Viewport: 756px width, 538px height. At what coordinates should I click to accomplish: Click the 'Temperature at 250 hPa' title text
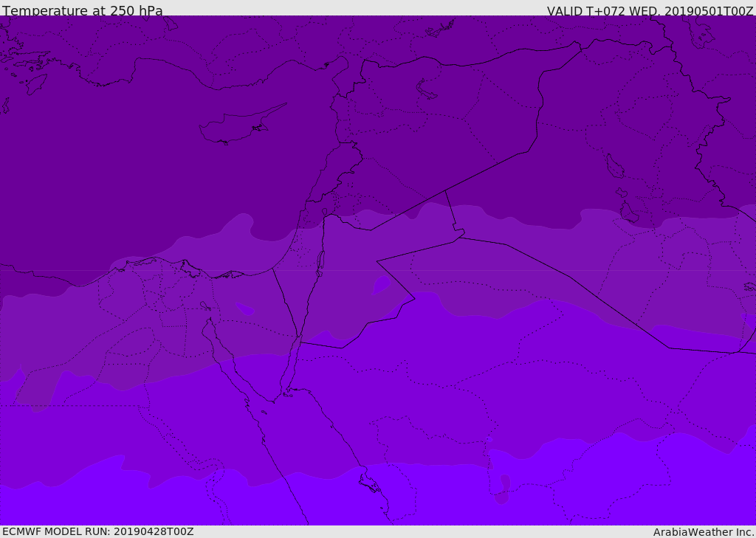83,10
